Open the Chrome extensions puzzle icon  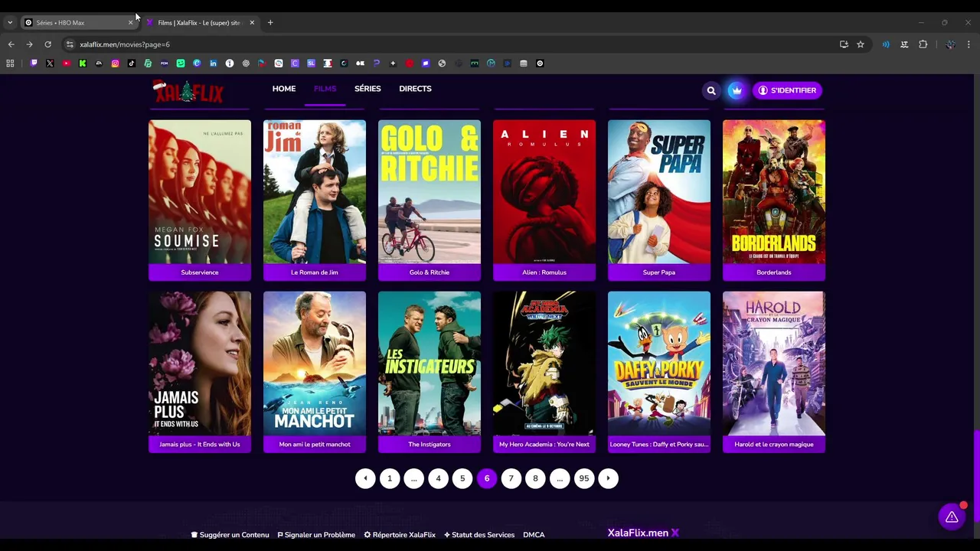(923, 44)
